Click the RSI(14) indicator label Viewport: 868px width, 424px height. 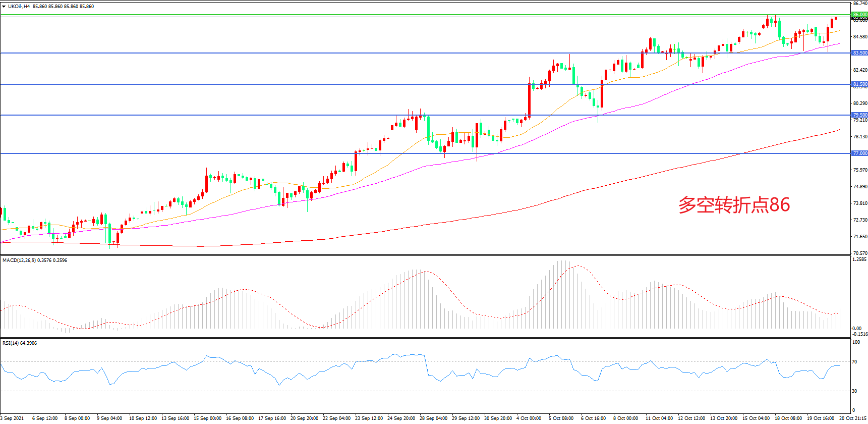[x=11, y=343]
